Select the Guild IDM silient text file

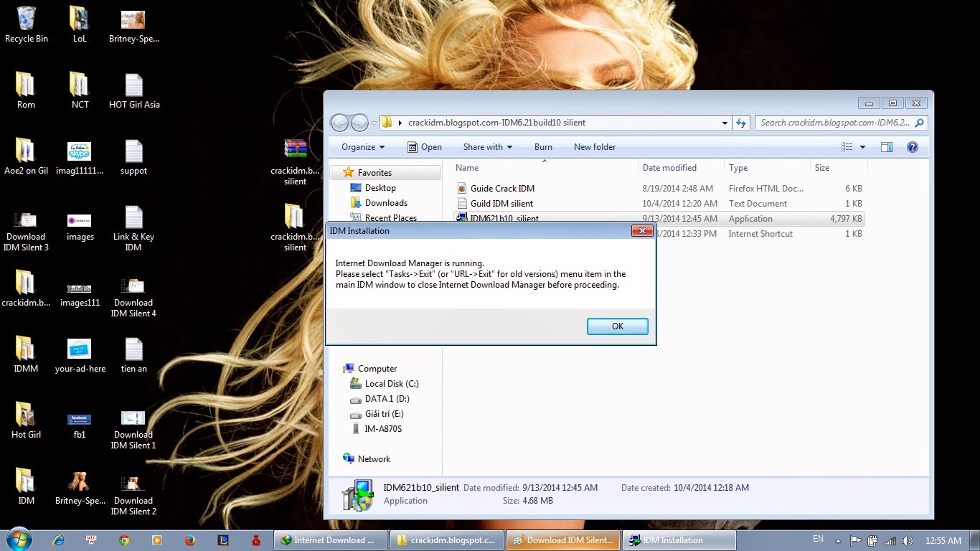click(501, 204)
